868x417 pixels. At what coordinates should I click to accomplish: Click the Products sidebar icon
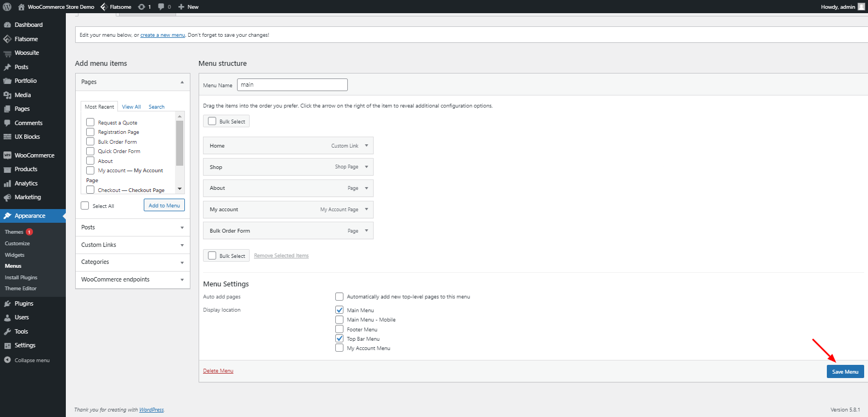pos(7,170)
